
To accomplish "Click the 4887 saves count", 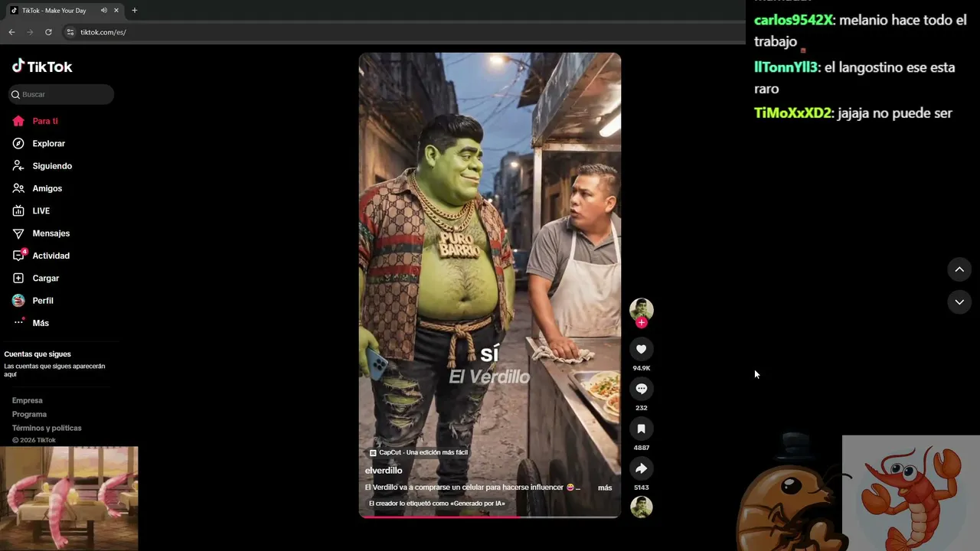I will (642, 448).
